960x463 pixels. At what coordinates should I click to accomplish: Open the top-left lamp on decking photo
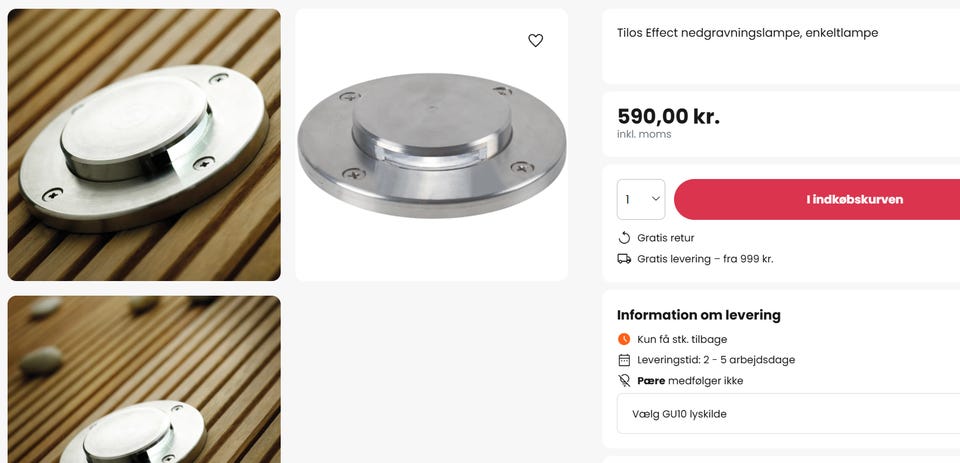(144, 145)
